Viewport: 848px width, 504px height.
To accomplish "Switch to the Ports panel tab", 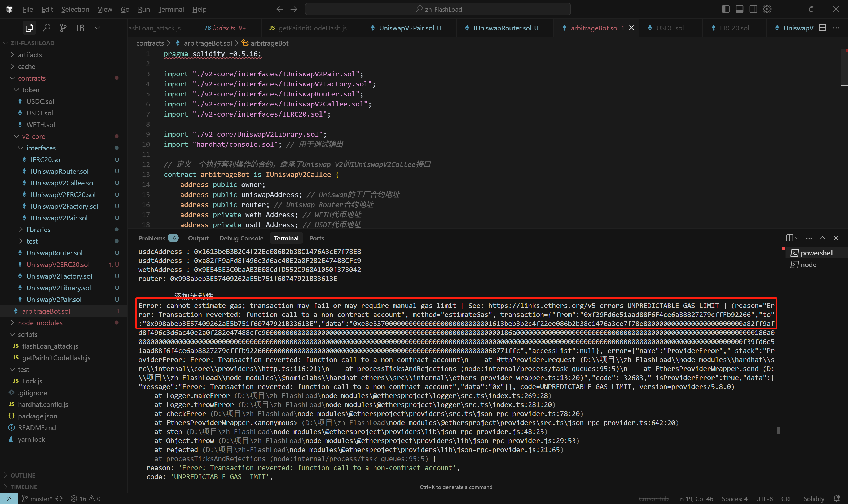I will point(317,238).
